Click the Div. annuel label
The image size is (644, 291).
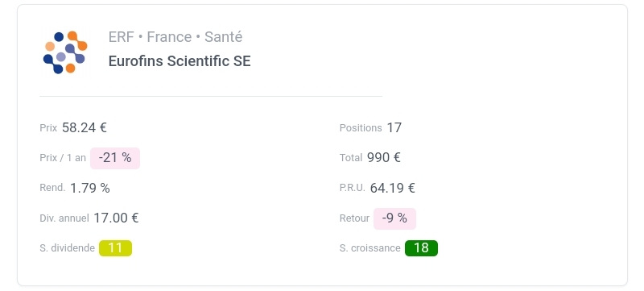pos(64,218)
